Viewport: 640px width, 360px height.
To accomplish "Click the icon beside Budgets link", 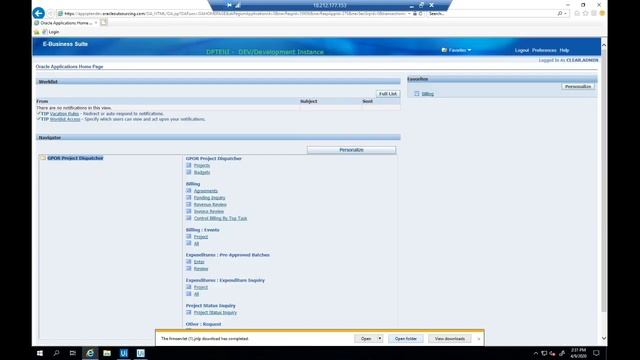I will coord(189,172).
